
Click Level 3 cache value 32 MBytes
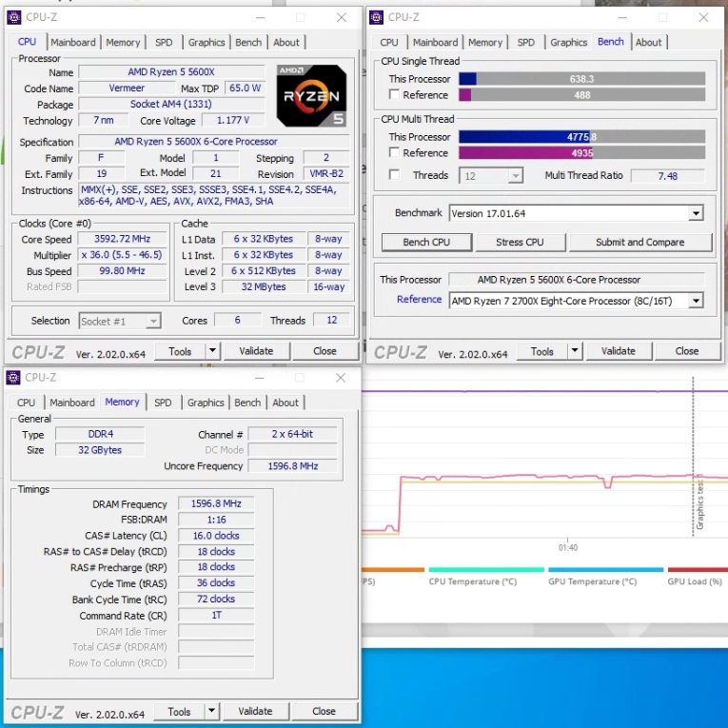point(264,287)
